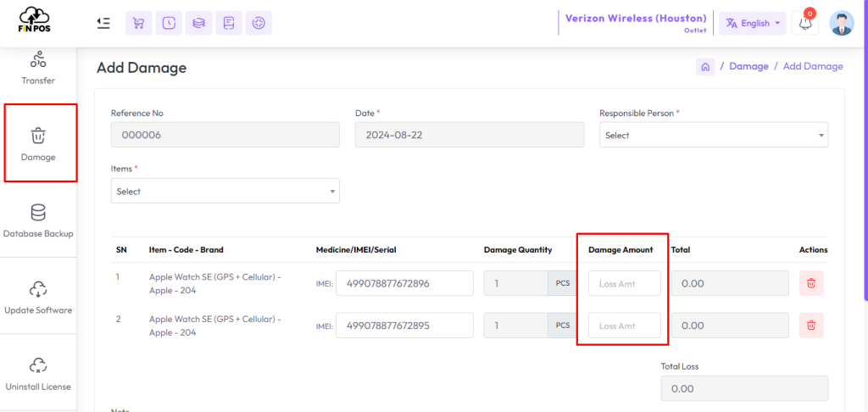This screenshot has height=412, width=868.
Task: Click the PCS unit label in row 2
Action: (x=563, y=326)
